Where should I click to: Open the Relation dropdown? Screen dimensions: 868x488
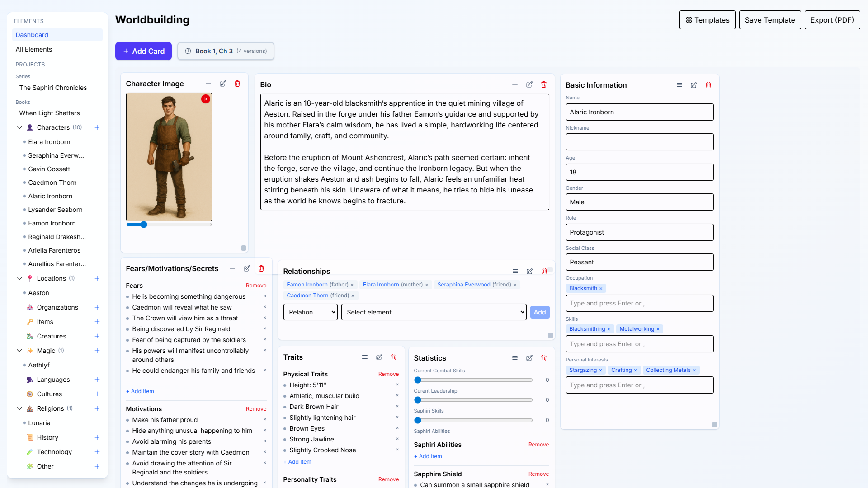pos(310,312)
